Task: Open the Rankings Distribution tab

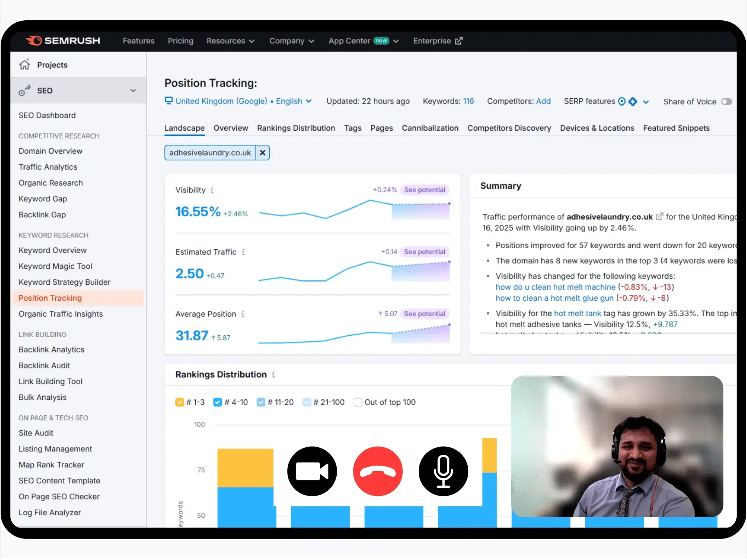Action: click(x=296, y=128)
